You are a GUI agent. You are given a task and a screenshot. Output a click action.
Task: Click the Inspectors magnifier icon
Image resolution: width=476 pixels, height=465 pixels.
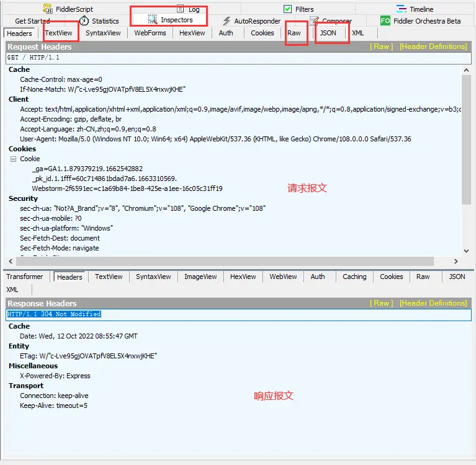(153, 19)
